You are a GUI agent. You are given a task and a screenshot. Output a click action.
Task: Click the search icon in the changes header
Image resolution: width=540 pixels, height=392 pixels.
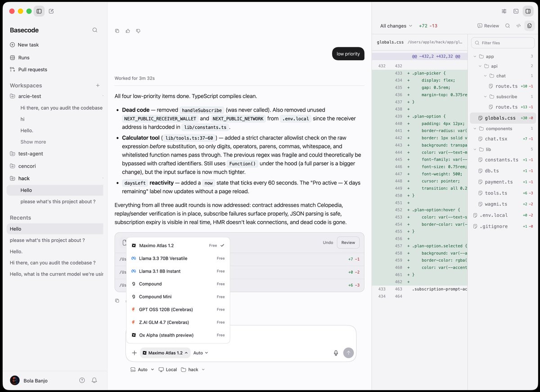tap(508, 26)
